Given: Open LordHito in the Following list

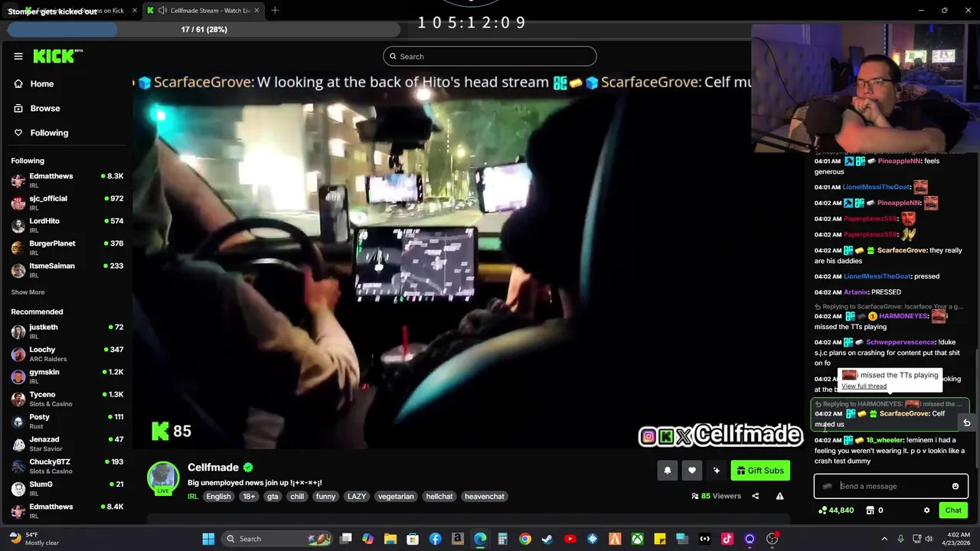Looking at the screenshot, I should point(67,225).
